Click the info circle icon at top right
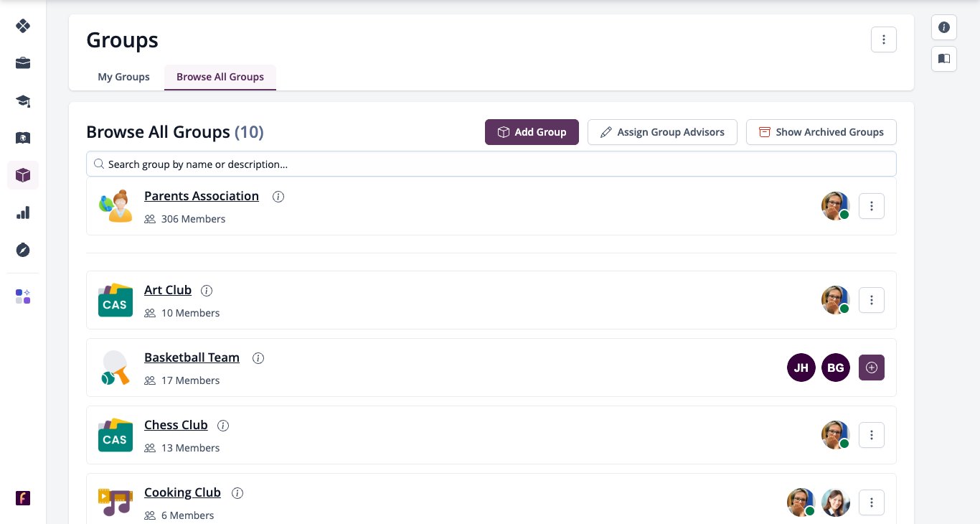 tap(944, 27)
